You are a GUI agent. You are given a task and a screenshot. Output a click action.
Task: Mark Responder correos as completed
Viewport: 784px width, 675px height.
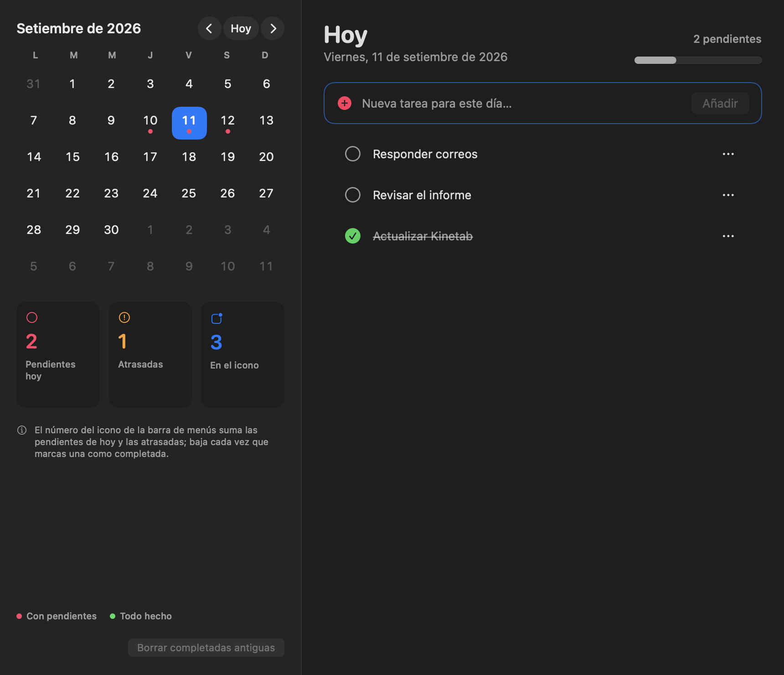(x=353, y=154)
